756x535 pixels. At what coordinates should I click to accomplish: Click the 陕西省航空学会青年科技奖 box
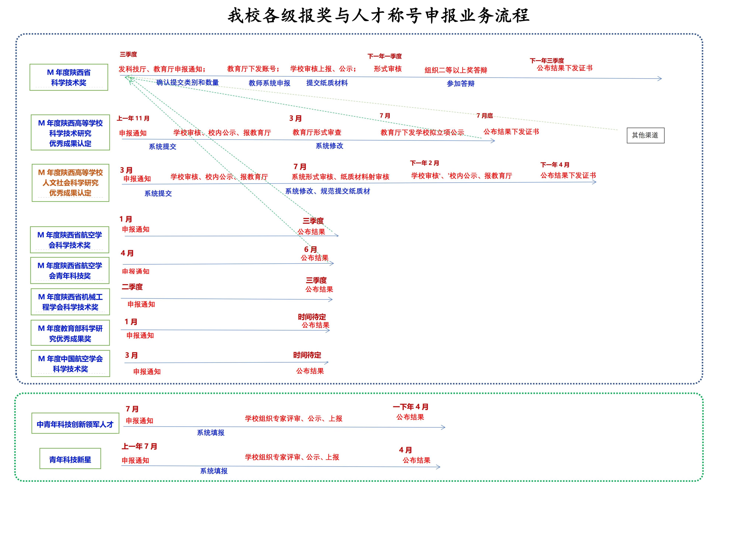click(x=70, y=270)
